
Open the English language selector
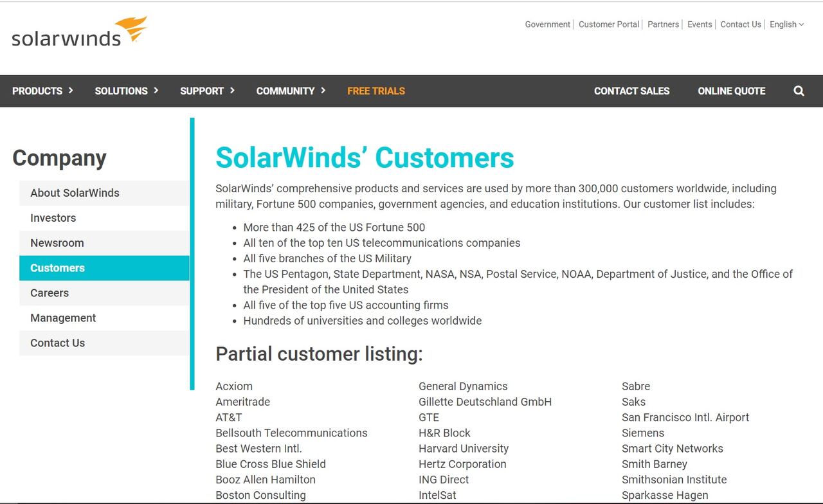coord(786,24)
